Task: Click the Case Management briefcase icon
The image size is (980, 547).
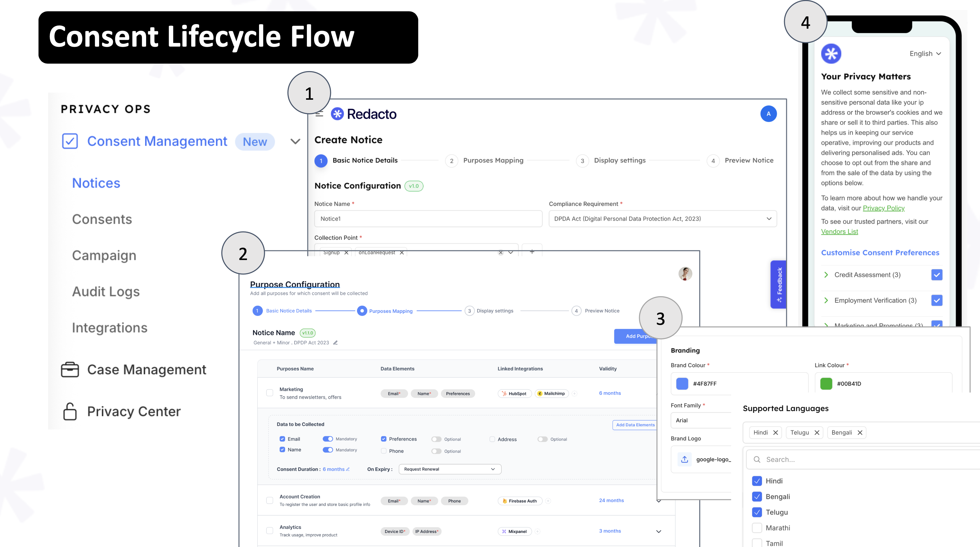Action: tap(70, 370)
